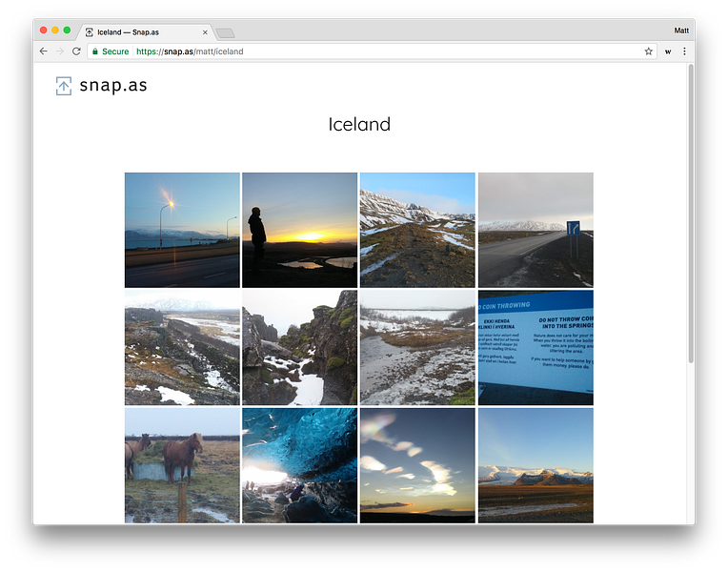Click the page vertical scrollbar
The image size is (728, 572).
pyautogui.click(x=691, y=214)
